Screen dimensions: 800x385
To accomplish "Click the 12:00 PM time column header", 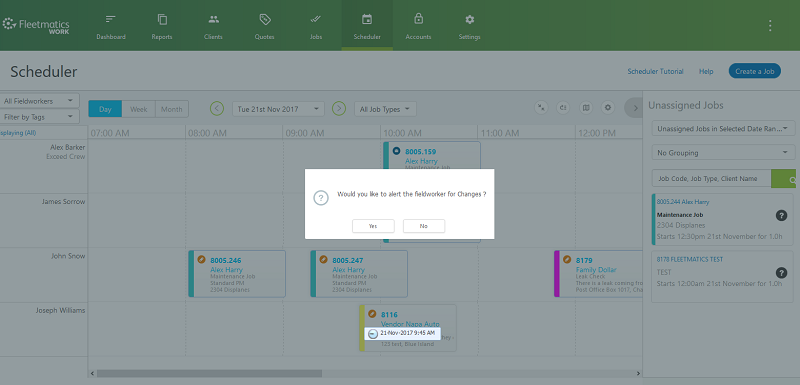I will click(x=596, y=133).
